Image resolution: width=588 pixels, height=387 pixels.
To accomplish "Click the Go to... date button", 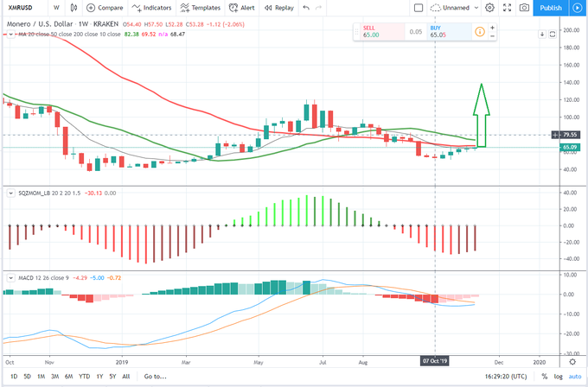I will (156, 376).
